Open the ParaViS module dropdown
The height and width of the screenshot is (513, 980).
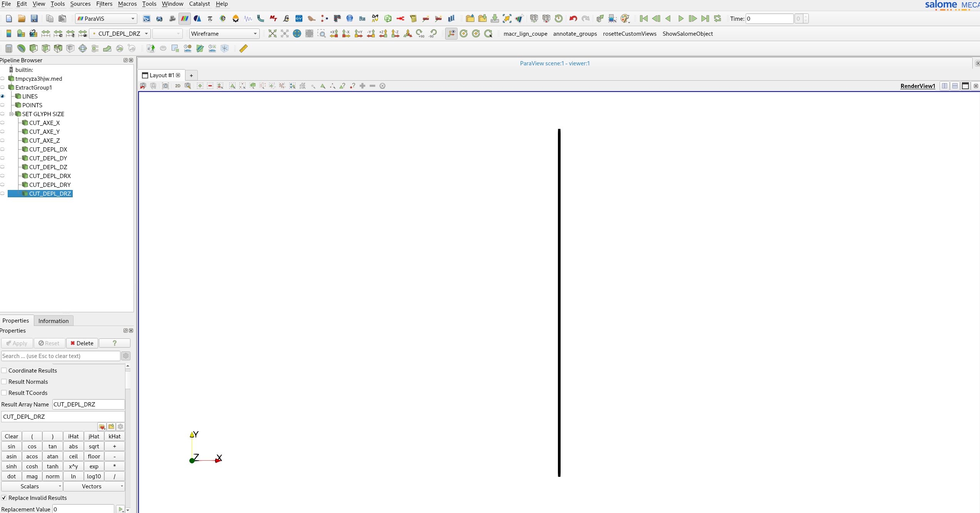pos(107,18)
